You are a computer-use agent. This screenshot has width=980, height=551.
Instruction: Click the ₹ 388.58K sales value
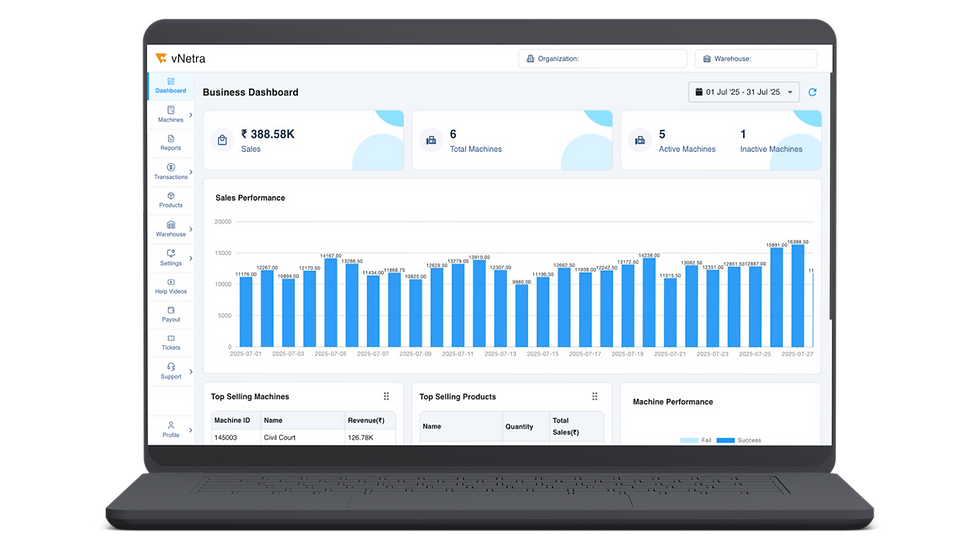click(x=268, y=134)
